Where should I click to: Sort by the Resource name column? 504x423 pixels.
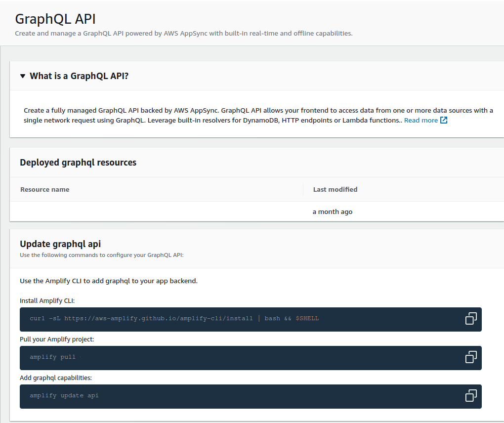tap(44, 189)
